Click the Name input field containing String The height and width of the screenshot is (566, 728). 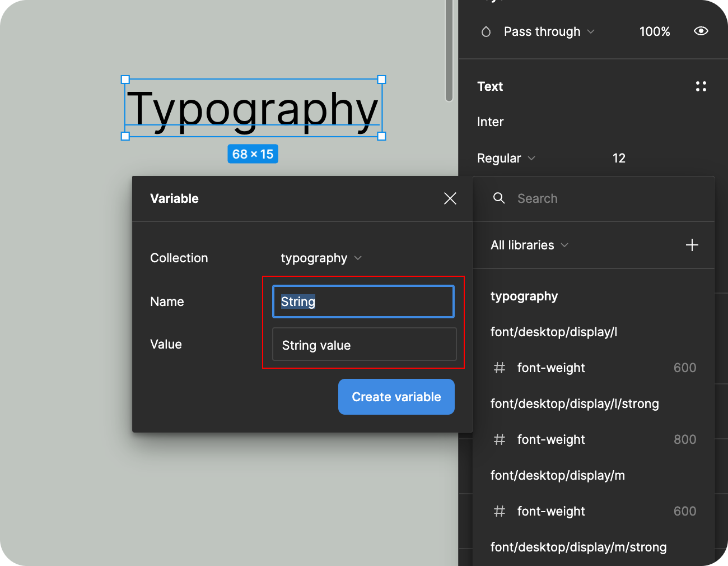[x=363, y=301]
